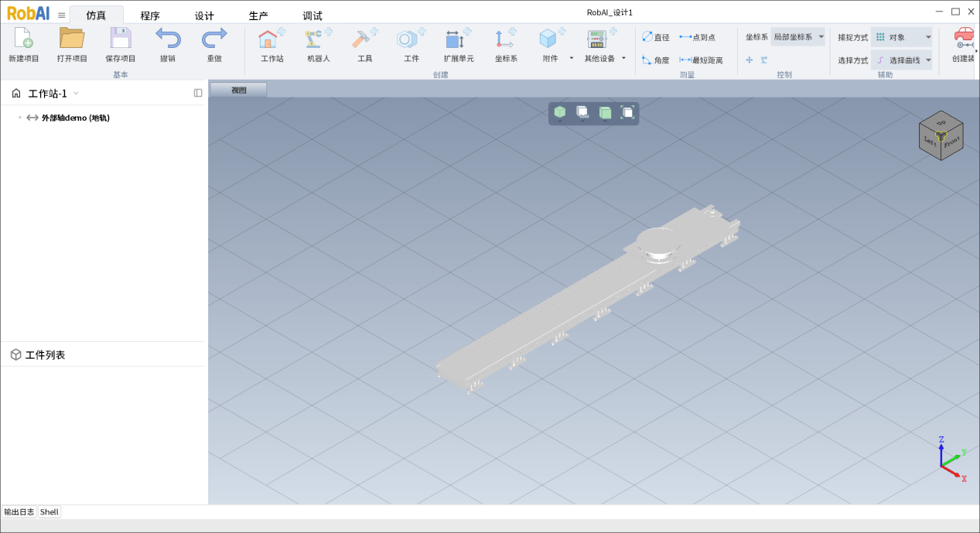Click the 工件列表 panel header
Viewport: 980px width, 533px height.
103,354
